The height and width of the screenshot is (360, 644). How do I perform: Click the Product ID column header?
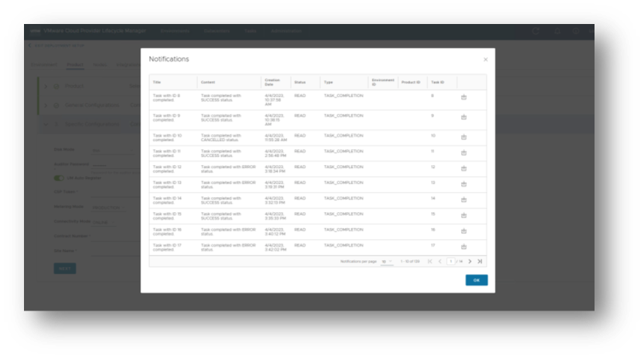[x=411, y=82]
